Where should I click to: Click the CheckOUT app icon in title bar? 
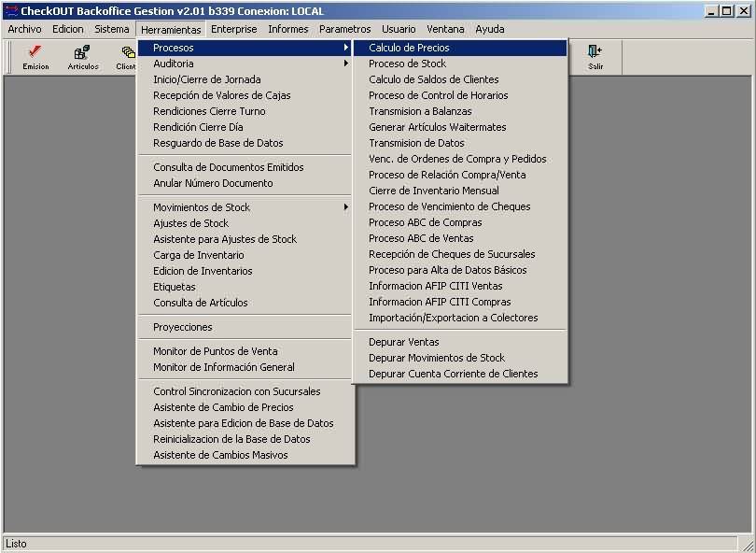pos(10,10)
